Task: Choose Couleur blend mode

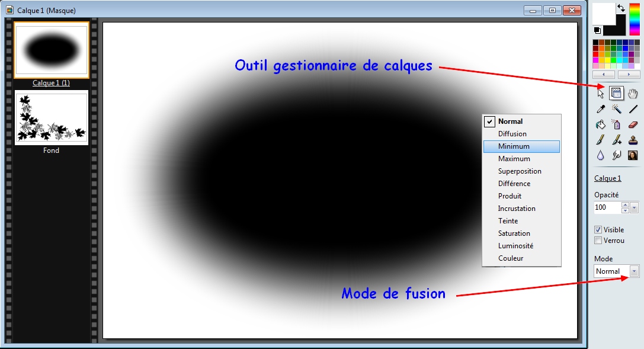Action: coord(521,258)
